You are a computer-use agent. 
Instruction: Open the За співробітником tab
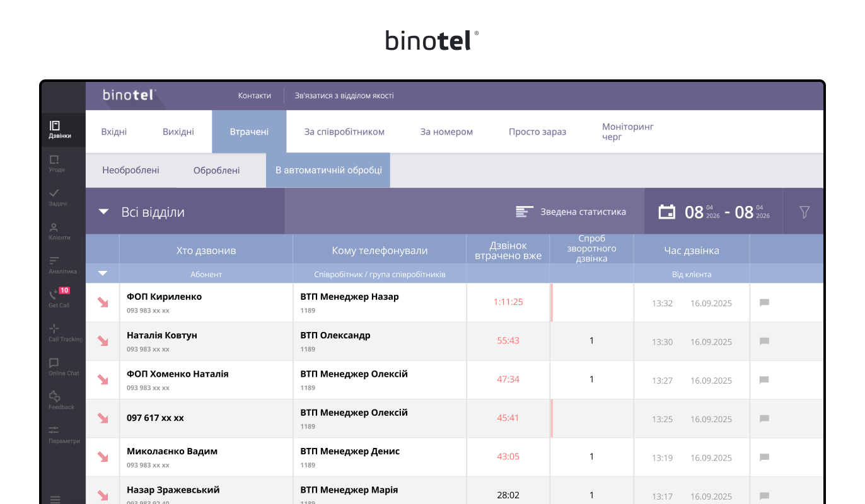click(344, 132)
